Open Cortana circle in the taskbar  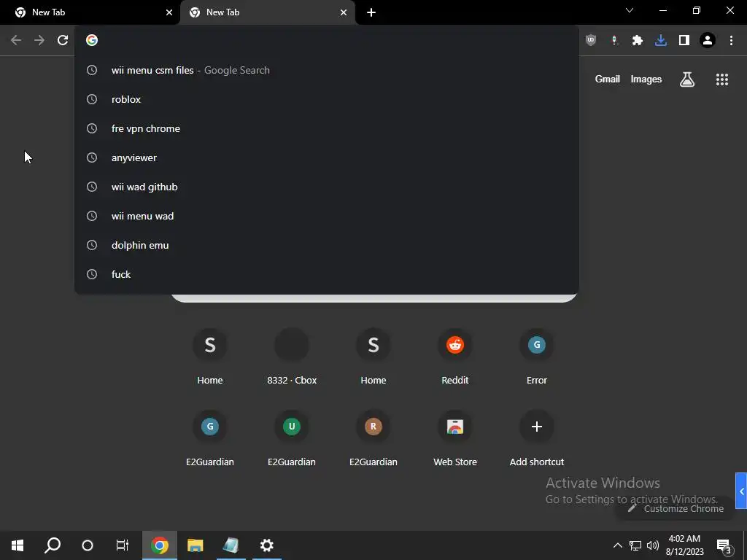point(88,545)
